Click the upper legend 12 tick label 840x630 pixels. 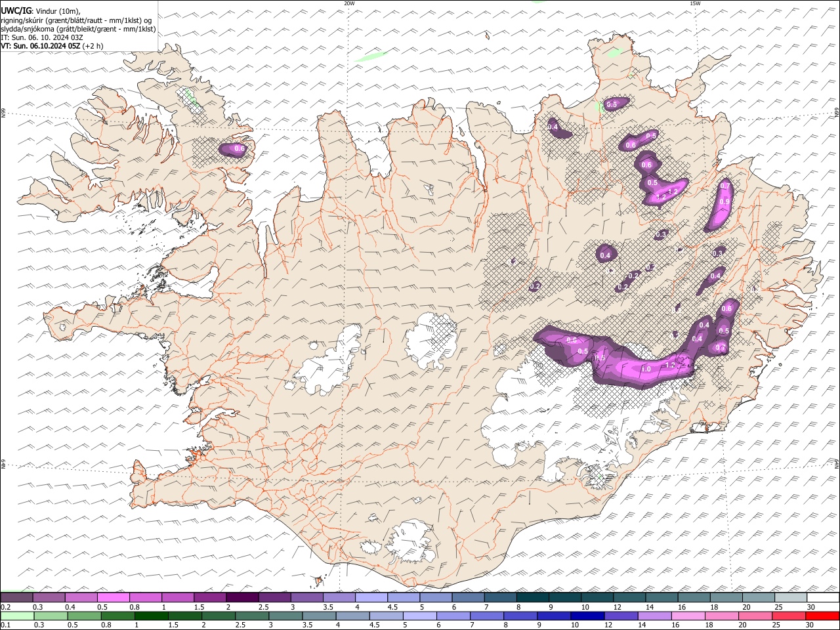(x=617, y=607)
